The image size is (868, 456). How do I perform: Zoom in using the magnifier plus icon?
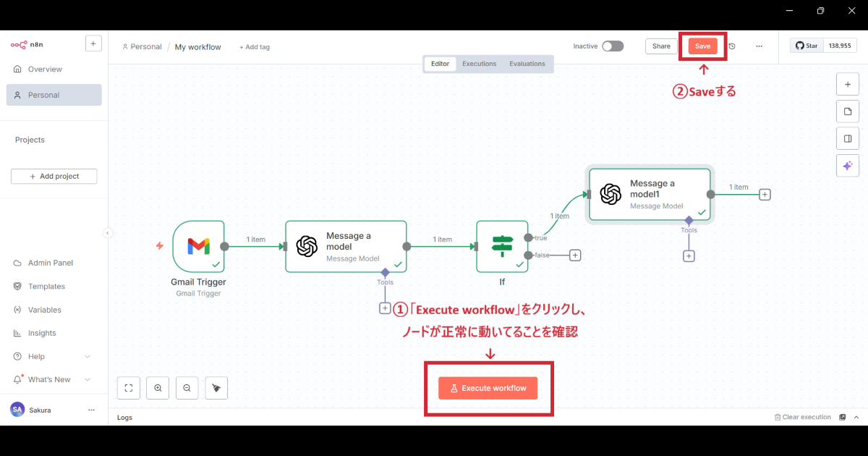point(158,387)
